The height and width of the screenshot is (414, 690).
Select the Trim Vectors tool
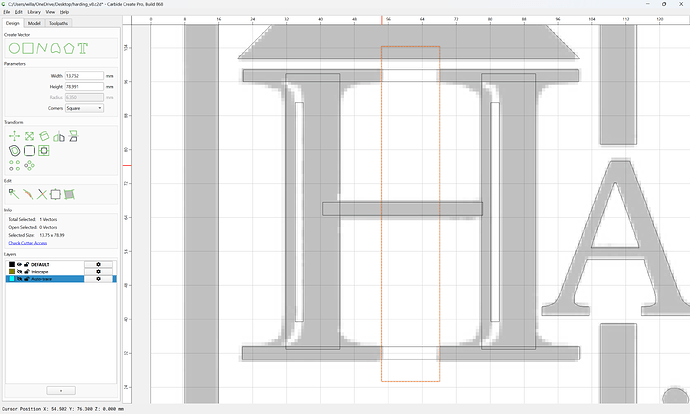pos(42,194)
